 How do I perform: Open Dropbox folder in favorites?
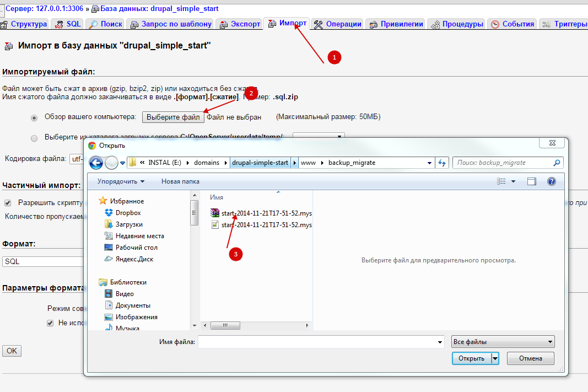(128, 213)
